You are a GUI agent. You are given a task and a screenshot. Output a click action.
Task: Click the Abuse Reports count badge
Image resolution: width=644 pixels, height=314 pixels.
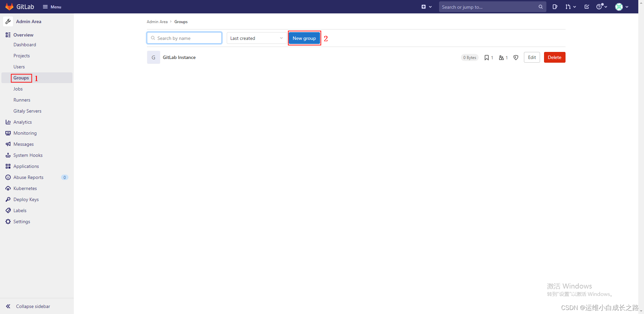coord(65,177)
